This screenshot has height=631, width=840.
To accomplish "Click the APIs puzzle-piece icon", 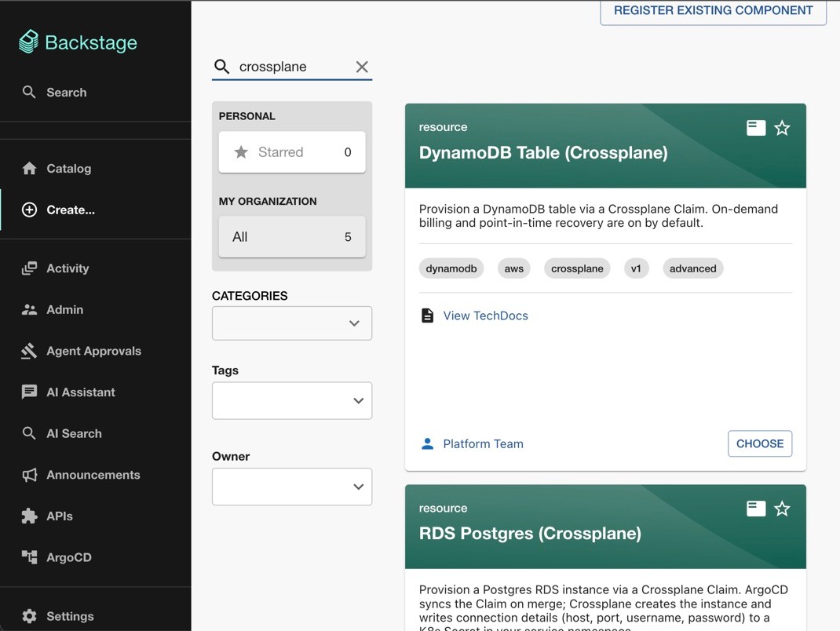I will coord(30,516).
